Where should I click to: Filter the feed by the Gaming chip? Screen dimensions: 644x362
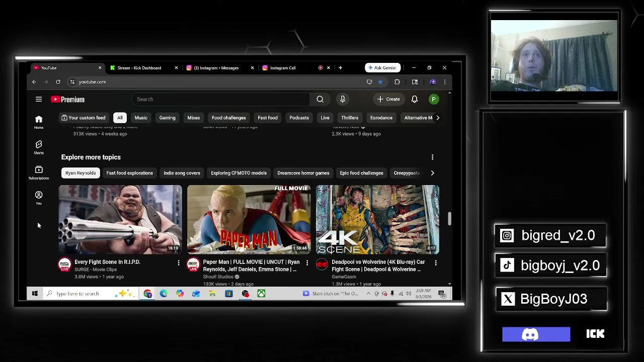(168, 118)
